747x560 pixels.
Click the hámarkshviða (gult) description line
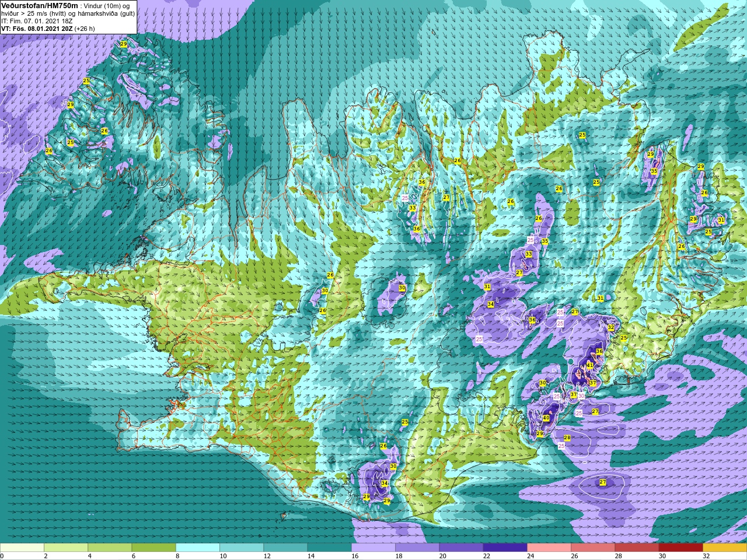68,13
